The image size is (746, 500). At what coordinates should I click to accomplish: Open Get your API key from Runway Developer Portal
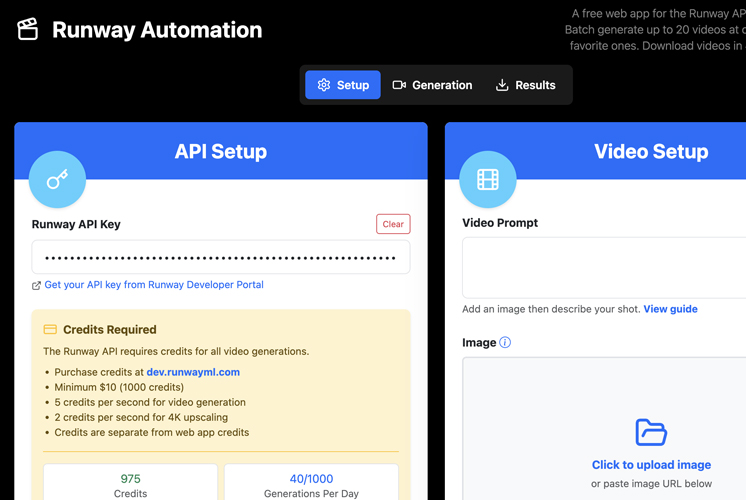pyautogui.click(x=154, y=285)
